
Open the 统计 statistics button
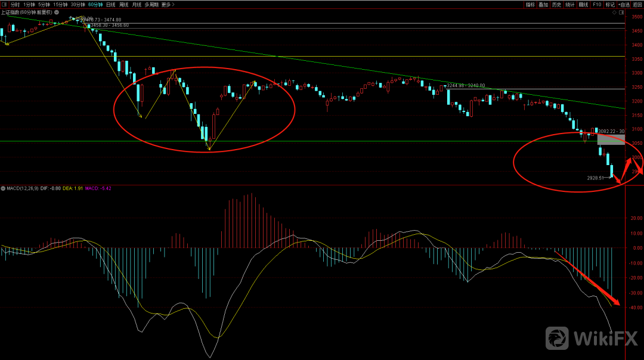click(570, 4)
